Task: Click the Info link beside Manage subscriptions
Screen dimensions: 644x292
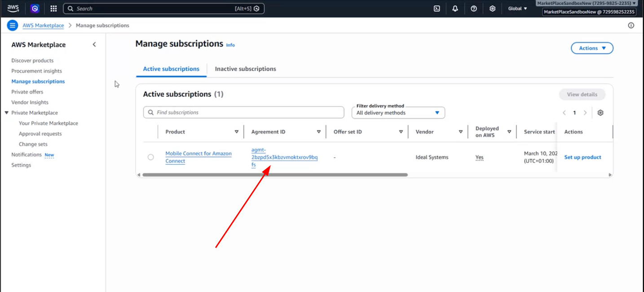Action: [x=230, y=45]
